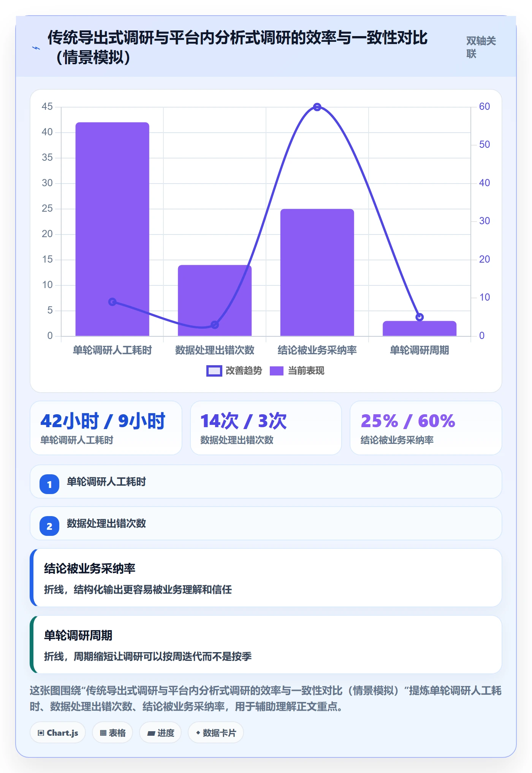Select the 表格 tag

(112, 733)
